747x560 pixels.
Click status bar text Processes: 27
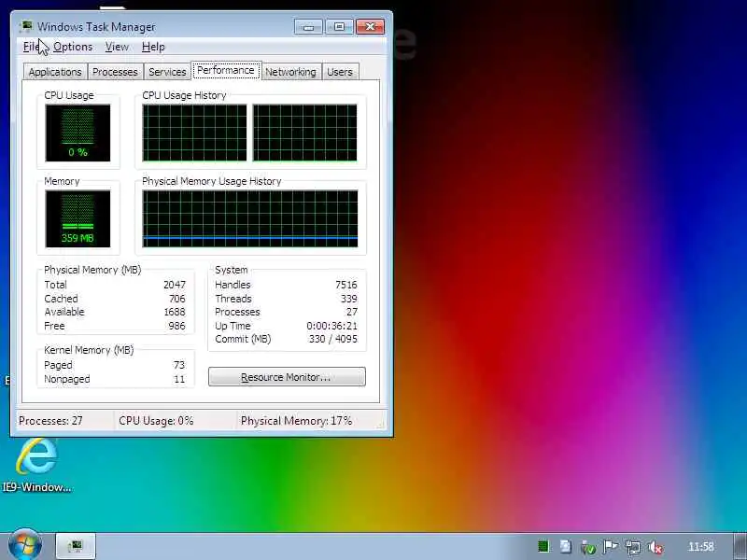(x=50, y=421)
